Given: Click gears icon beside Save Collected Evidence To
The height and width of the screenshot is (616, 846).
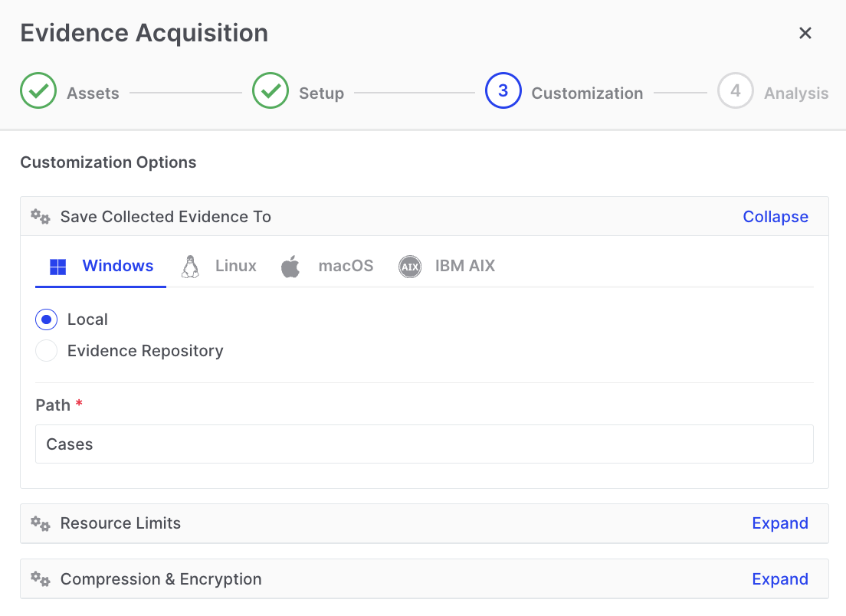Looking at the screenshot, I should (x=41, y=217).
